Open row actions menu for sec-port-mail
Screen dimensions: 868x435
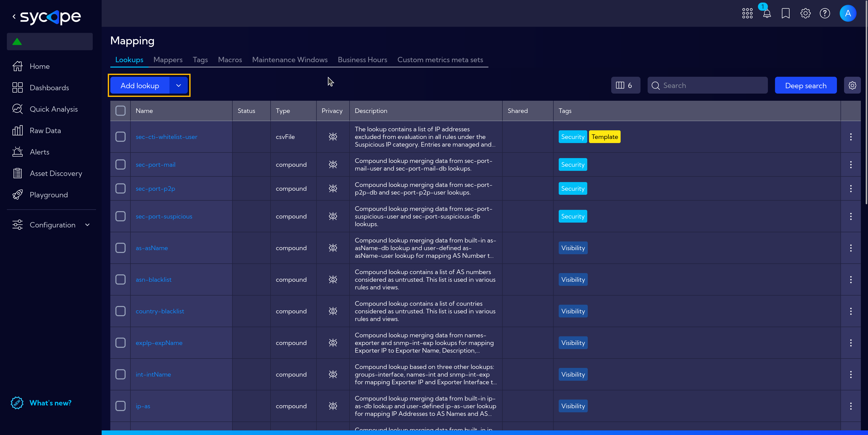[x=850, y=164]
